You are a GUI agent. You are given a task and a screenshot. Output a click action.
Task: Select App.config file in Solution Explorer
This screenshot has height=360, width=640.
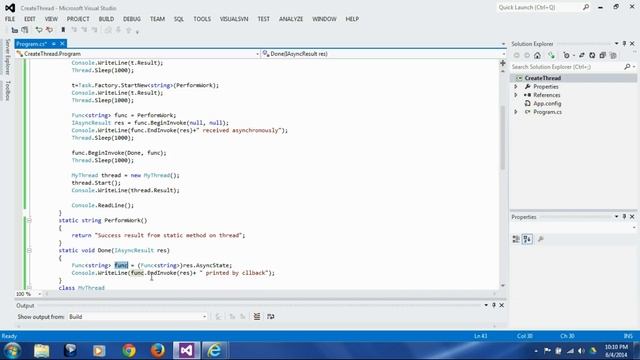tap(547, 104)
